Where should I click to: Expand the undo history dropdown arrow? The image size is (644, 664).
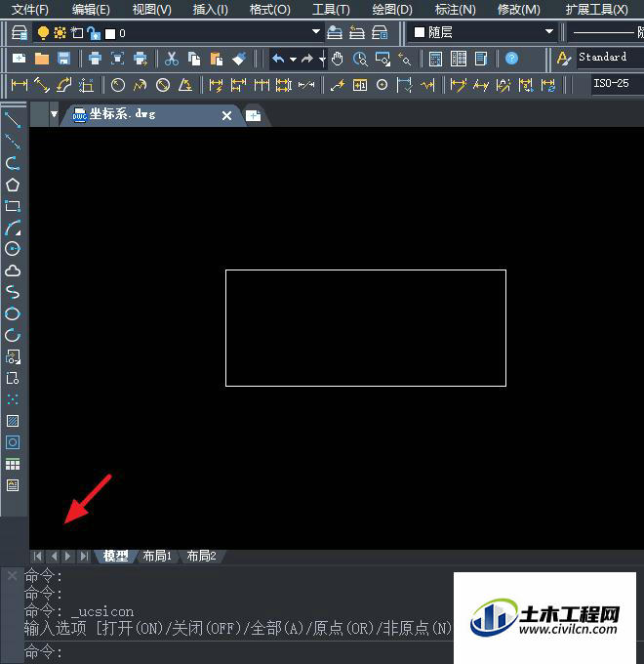[293, 60]
